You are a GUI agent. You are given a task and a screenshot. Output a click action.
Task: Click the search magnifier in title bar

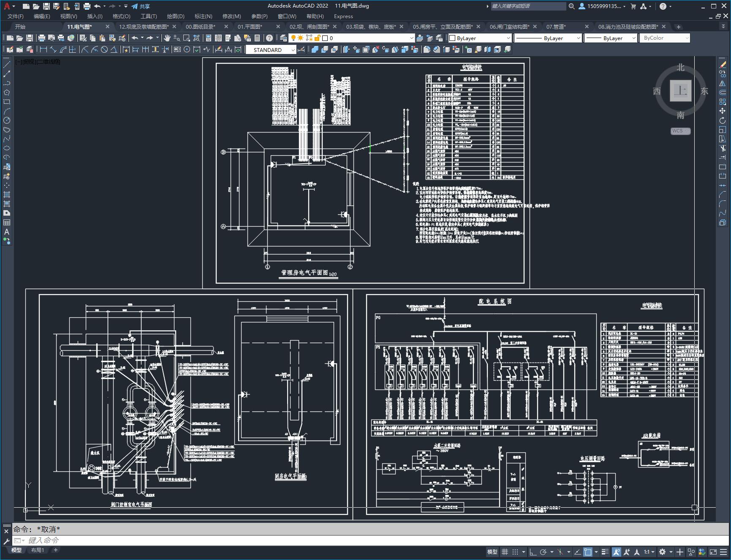(571, 6)
